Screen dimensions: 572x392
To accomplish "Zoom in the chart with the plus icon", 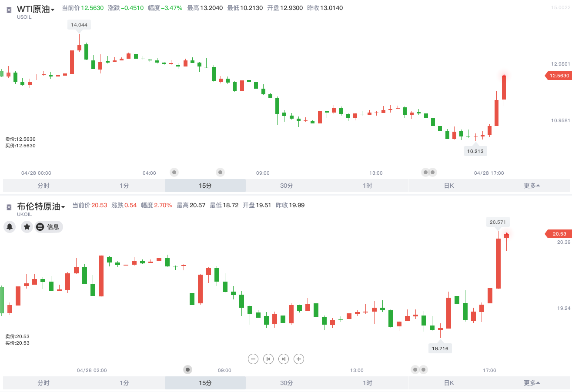I will point(298,359).
